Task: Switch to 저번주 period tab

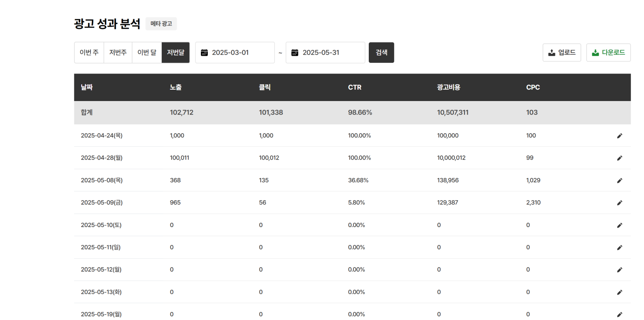Action: pos(118,52)
